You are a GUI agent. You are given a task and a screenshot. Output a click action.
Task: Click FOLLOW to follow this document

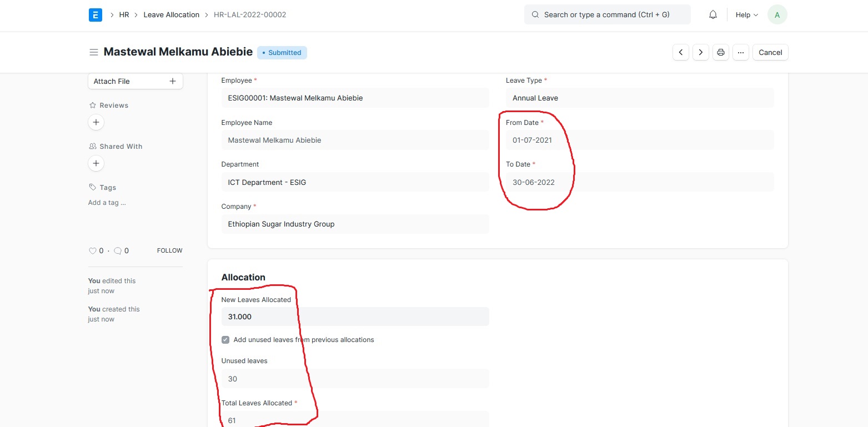click(x=169, y=250)
